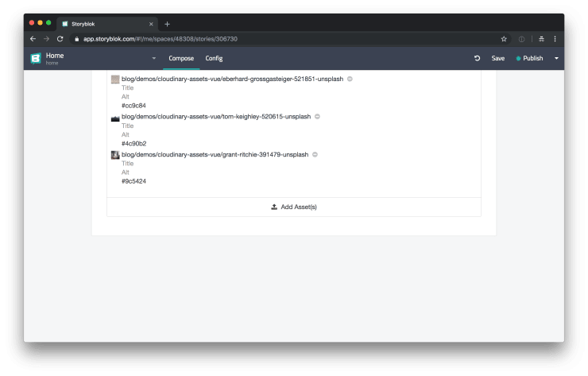Click the Save button
The height and width of the screenshot is (376, 588).
[498, 58]
